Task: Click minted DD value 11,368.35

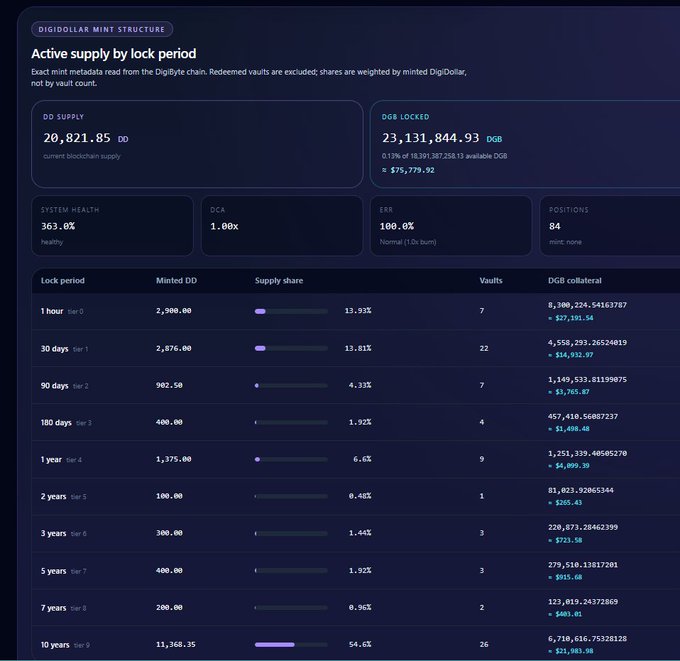Action: [x=176, y=644]
